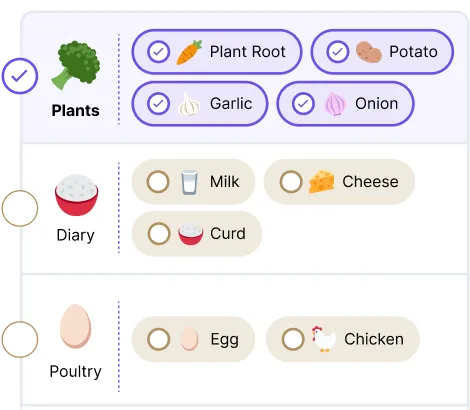470x410 pixels.
Task: Click the Onion label text
Action: pyautogui.click(x=377, y=104)
